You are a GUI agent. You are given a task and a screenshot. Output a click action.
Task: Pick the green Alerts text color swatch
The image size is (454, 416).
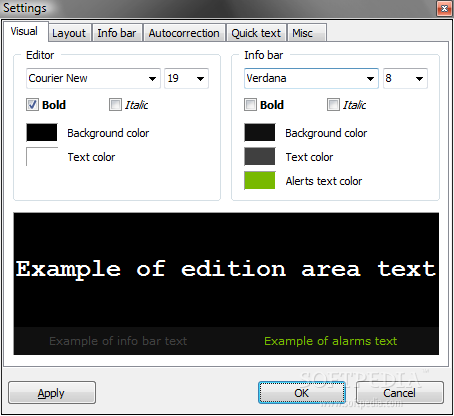[260, 180]
